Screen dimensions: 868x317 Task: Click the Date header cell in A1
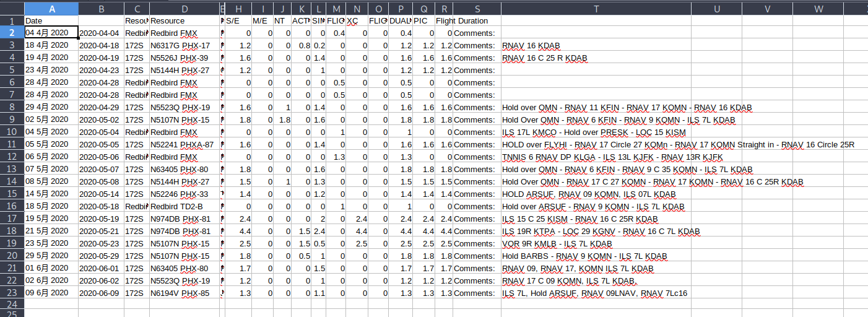(51, 20)
